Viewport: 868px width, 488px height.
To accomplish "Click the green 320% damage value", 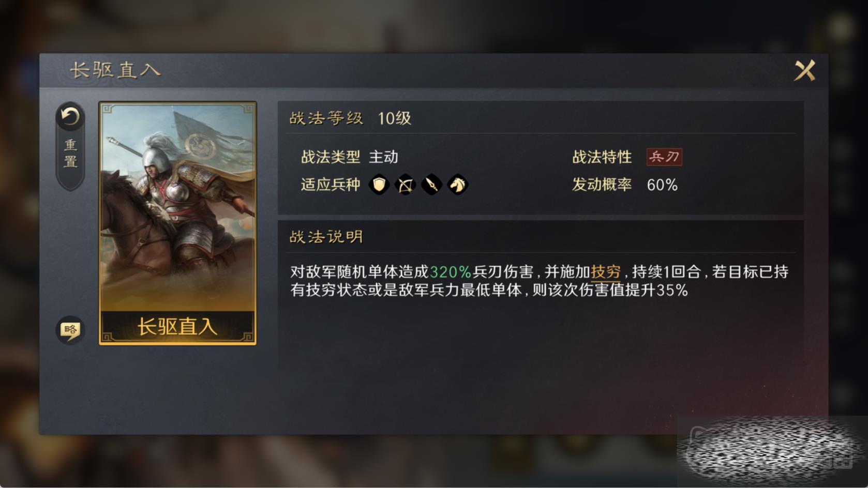I will point(451,271).
